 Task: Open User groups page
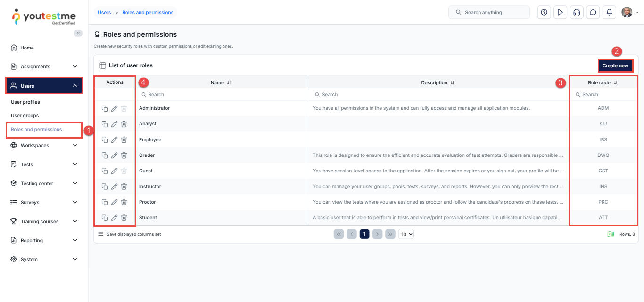point(25,115)
